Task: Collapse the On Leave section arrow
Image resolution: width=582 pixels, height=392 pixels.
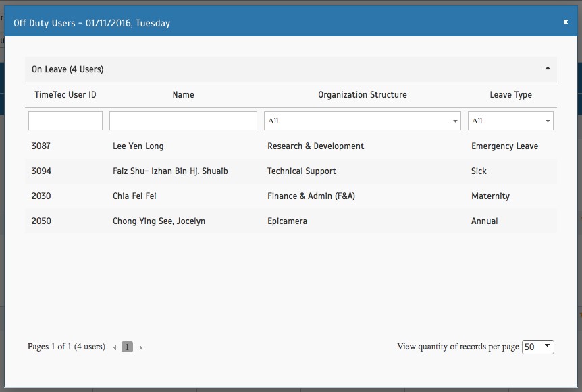Action: [548, 69]
